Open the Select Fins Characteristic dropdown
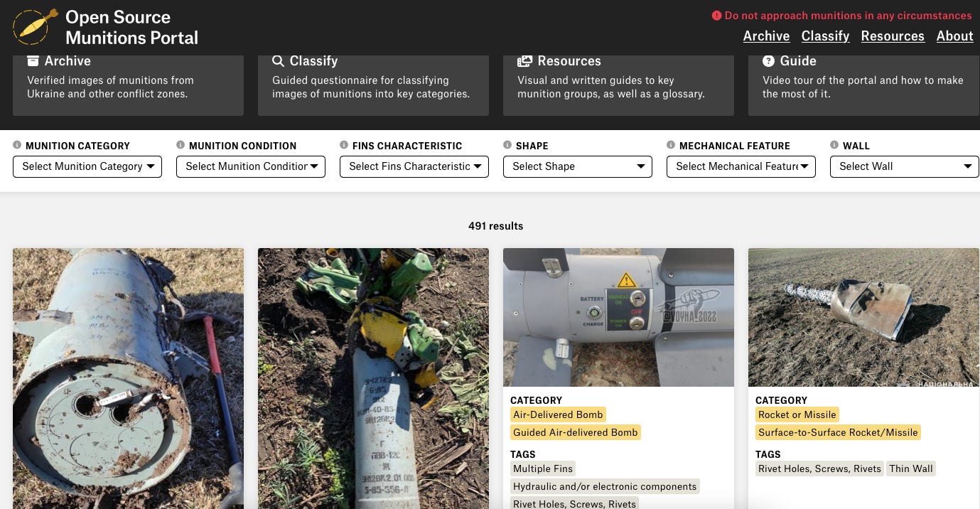 click(414, 166)
